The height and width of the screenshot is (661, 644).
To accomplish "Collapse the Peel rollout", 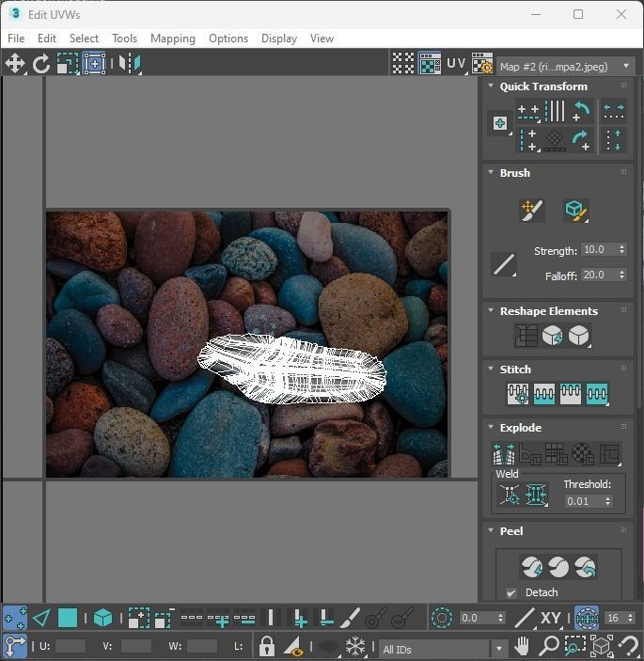I will [x=491, y=530].
